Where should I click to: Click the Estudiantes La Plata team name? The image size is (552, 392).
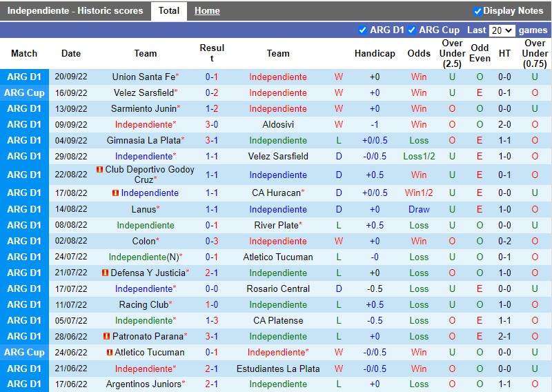point(278,369)
